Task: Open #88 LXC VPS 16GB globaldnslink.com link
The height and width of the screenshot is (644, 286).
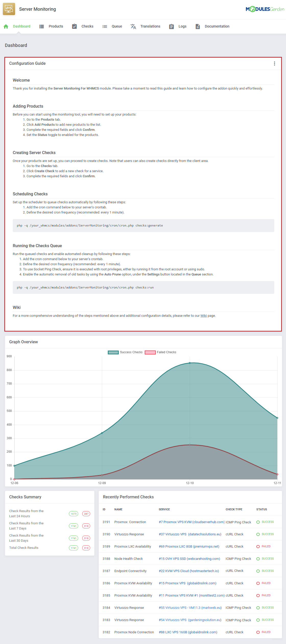Action: click(x=188, y=632)
